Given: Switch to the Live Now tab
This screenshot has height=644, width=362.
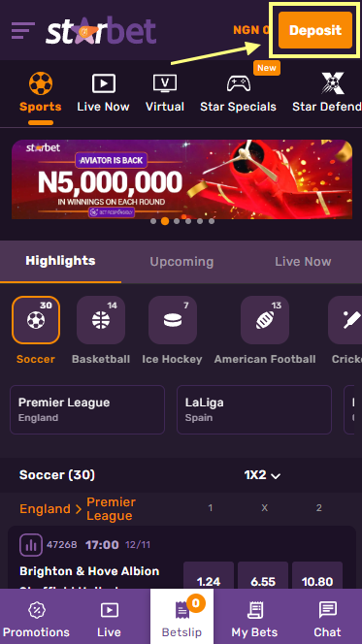Looking at the screenshot, I should (x=303, y=262).
